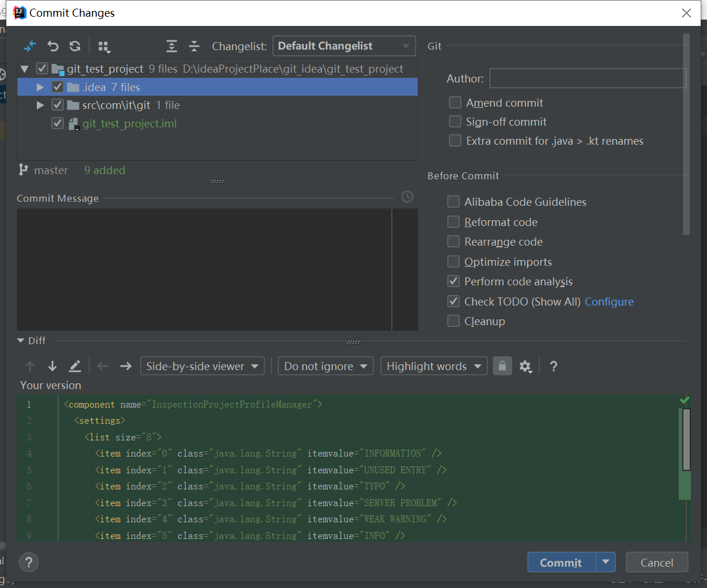
Task: Toggle the scroll synchronization lock icon
Action: click(502, 366)
